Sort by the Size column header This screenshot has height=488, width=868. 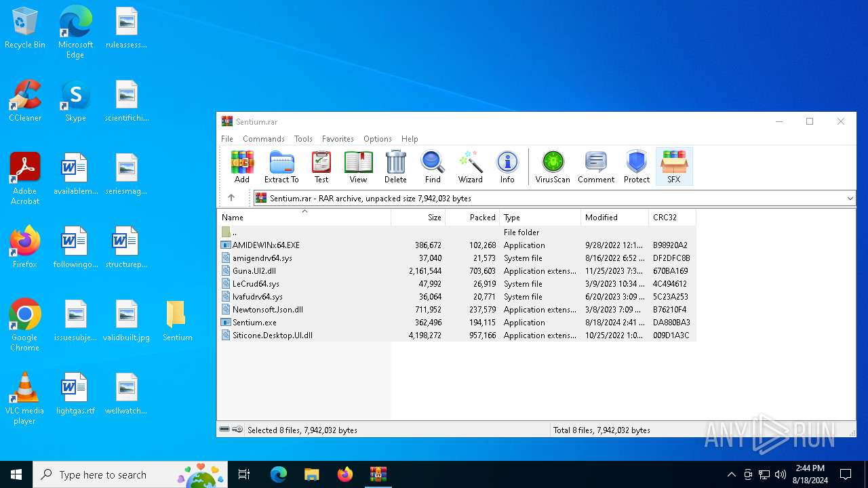point(418,218)
